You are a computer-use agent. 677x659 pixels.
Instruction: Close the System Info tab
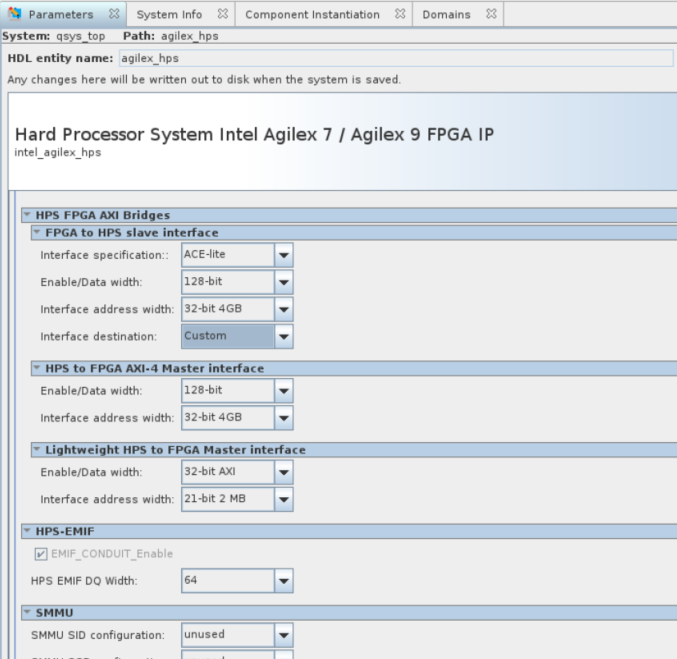pyautogui.click(x=222, y=15)
